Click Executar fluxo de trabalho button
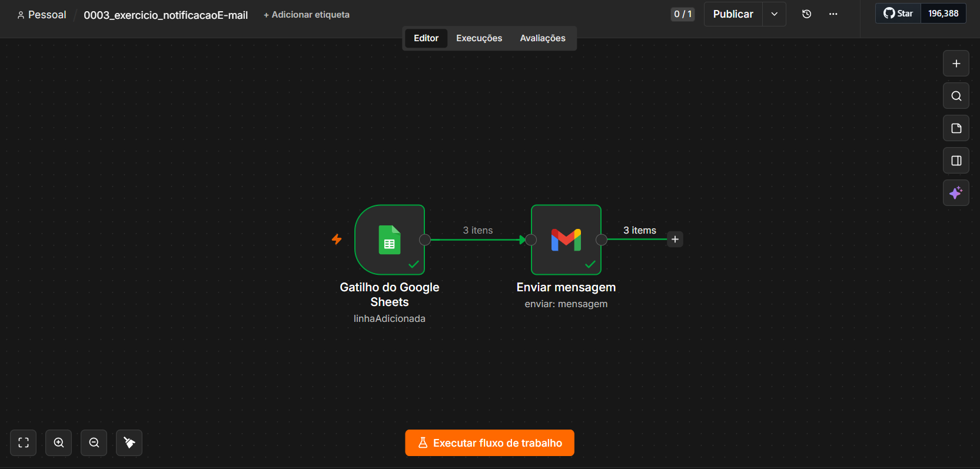 click(490, 443)
